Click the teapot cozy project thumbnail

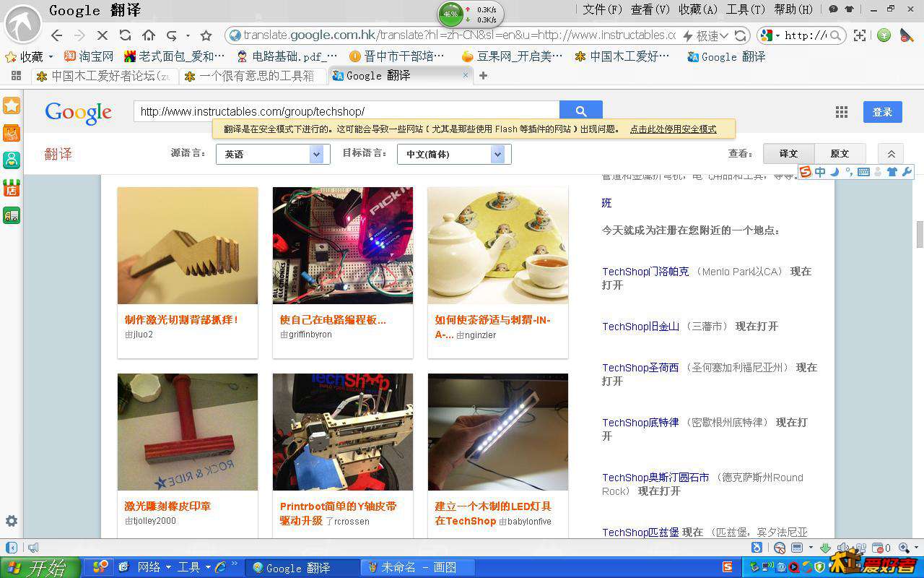point(497,246)
